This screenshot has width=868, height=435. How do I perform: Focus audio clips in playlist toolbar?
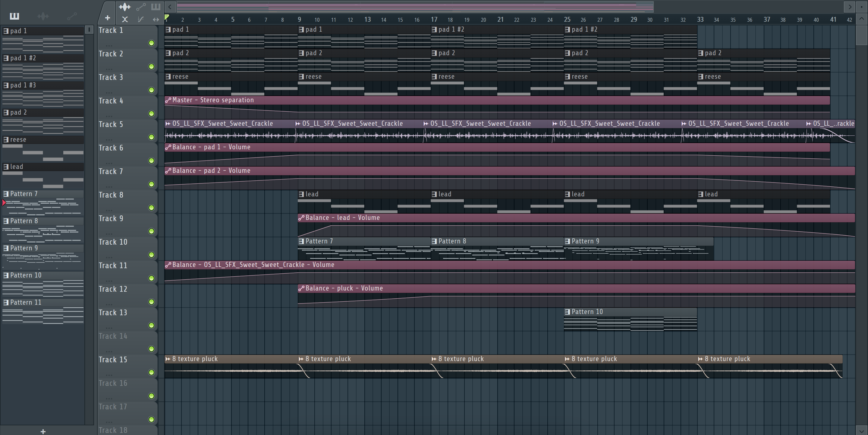(x=125, y=7)
